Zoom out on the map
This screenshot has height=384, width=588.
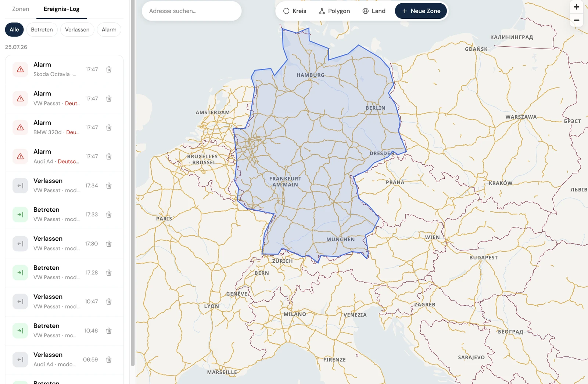click(x=577, y=20)
